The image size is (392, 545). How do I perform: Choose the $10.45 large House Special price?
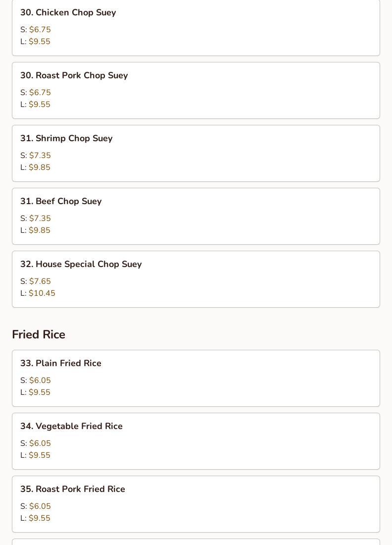click(42, 293)
